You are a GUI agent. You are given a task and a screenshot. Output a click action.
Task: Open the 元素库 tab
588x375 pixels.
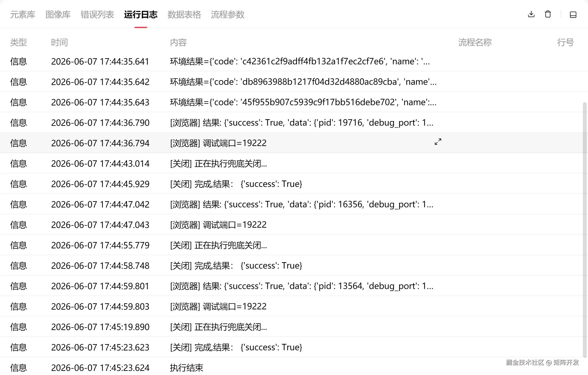click(23, 15)
